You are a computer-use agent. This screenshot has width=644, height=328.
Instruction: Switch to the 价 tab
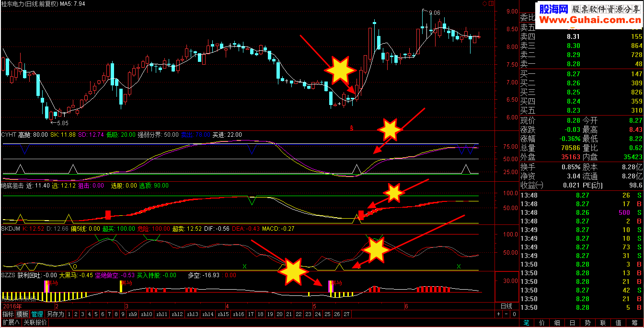coord(541,323)
